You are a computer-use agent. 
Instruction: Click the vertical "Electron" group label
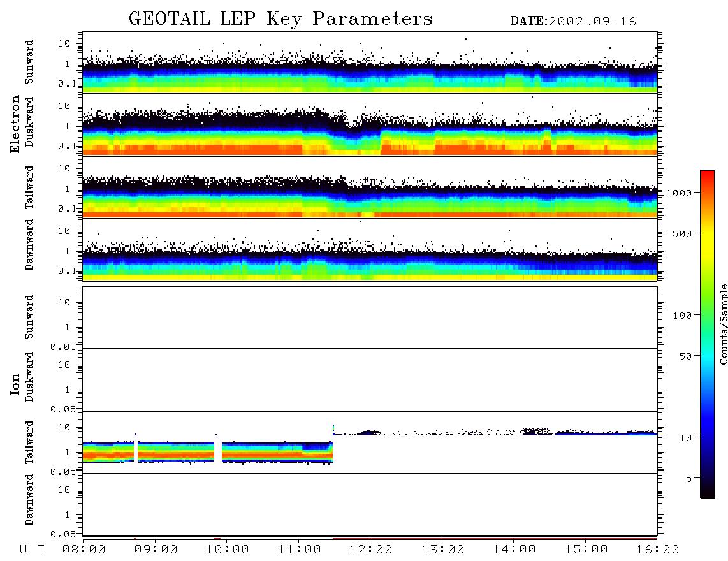[x=15, y=124]
